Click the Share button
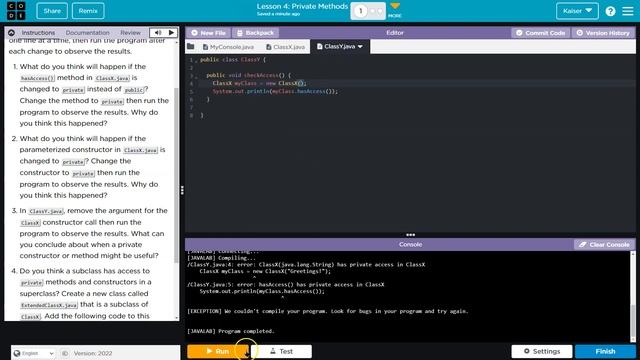The width and height of the screenshot is (640, 360). coord(52,11)
